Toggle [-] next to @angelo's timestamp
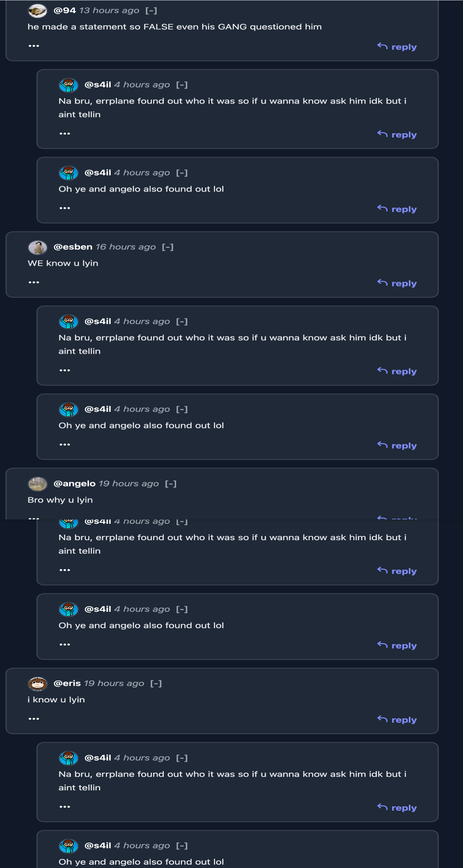Viewport: 463px width, 868px height. [x=171, y=484]
